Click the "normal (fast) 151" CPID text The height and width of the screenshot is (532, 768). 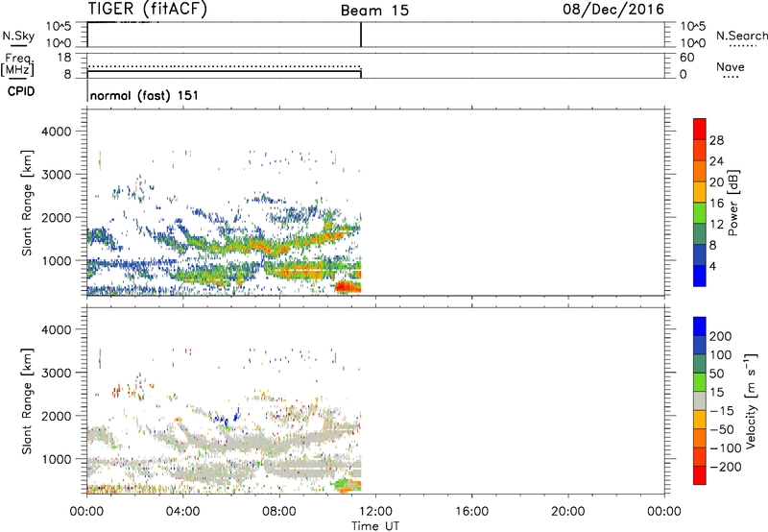[145, 95]
